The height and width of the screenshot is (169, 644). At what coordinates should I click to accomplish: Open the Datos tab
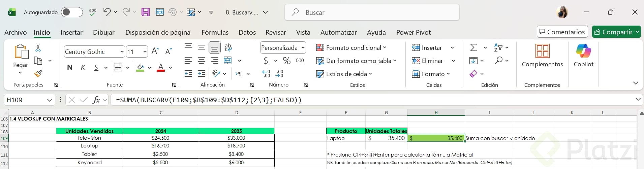(247, 32)
